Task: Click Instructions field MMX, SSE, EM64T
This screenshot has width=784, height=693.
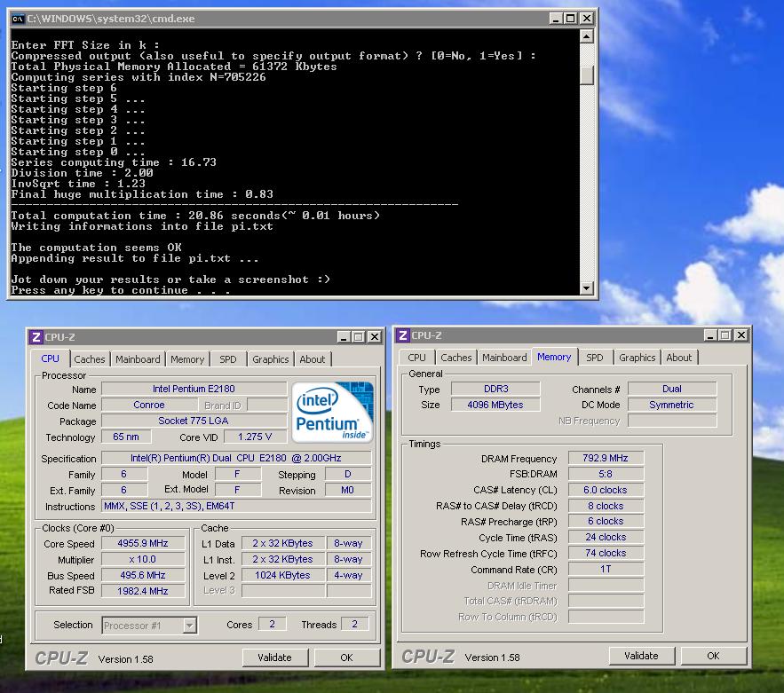Action: [x=236, y=506]
